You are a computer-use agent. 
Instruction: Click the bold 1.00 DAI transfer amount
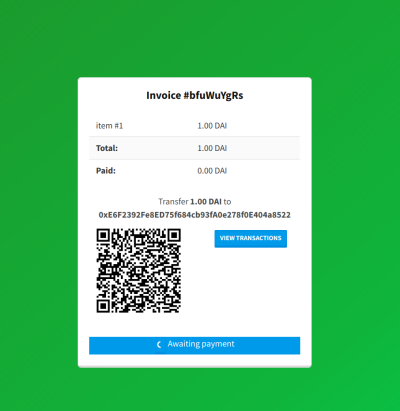coord(206,202)
